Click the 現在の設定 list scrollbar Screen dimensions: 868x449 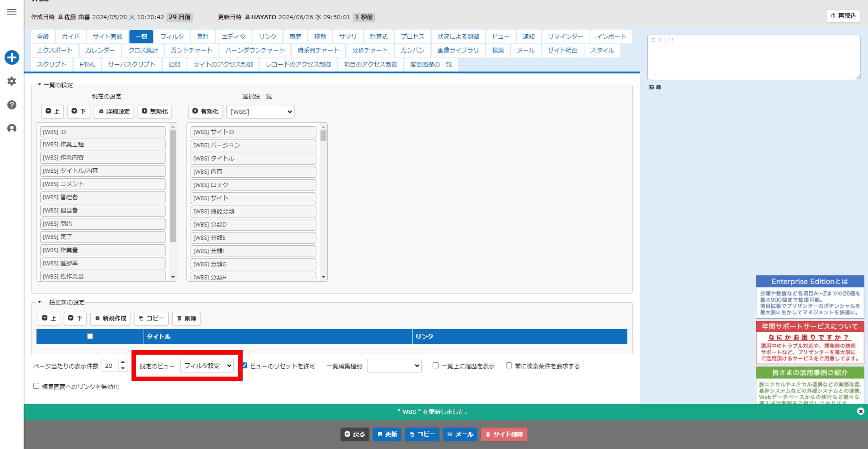click(173, 186)
